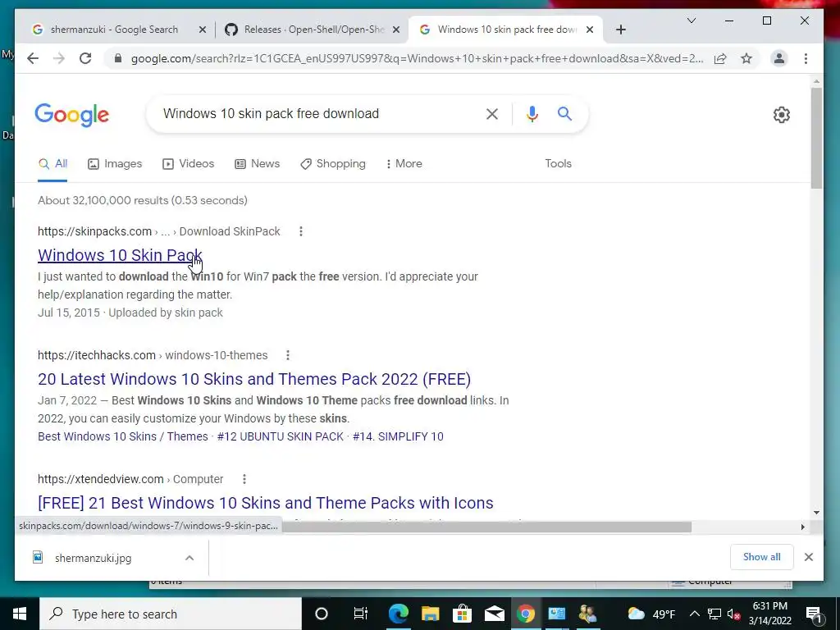Start voice search with the microphone icon

coord(532,113)
